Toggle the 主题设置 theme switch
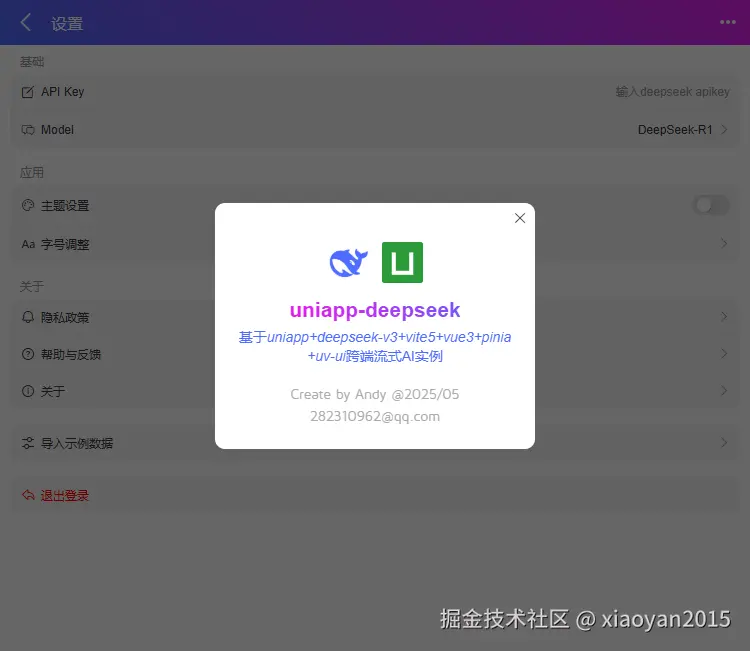The image size is (750, 651). click(x=711, y=205)
